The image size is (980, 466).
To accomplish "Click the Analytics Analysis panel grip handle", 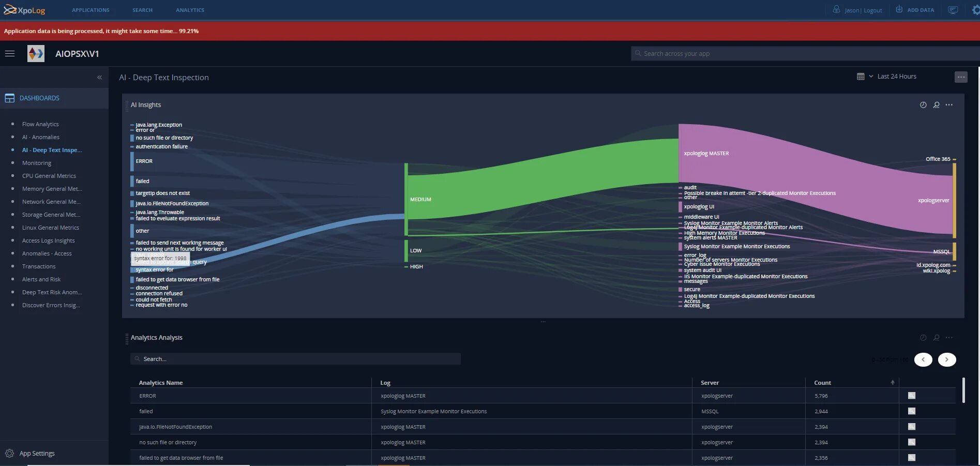I will pyautogui.click(x=127, y=339).
